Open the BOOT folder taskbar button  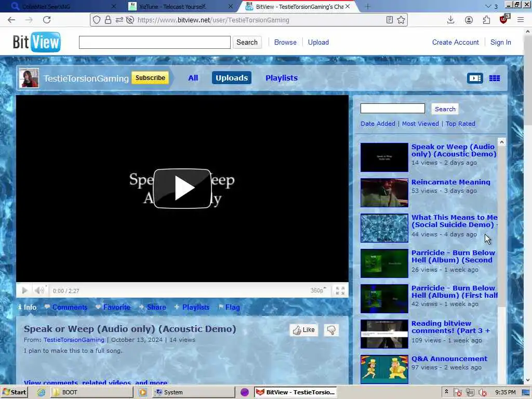(91, 392)
